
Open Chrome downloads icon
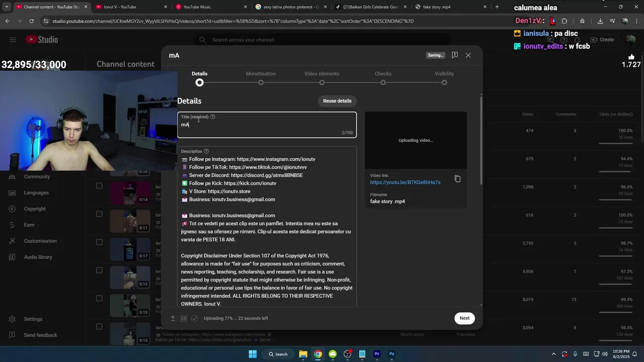[600, 21]
